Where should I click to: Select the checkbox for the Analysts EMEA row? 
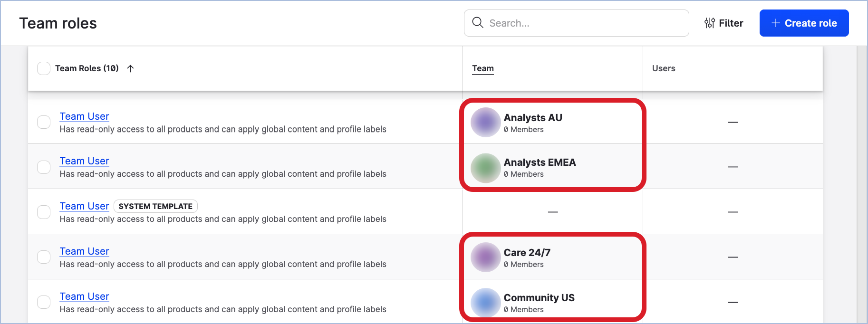44,167
